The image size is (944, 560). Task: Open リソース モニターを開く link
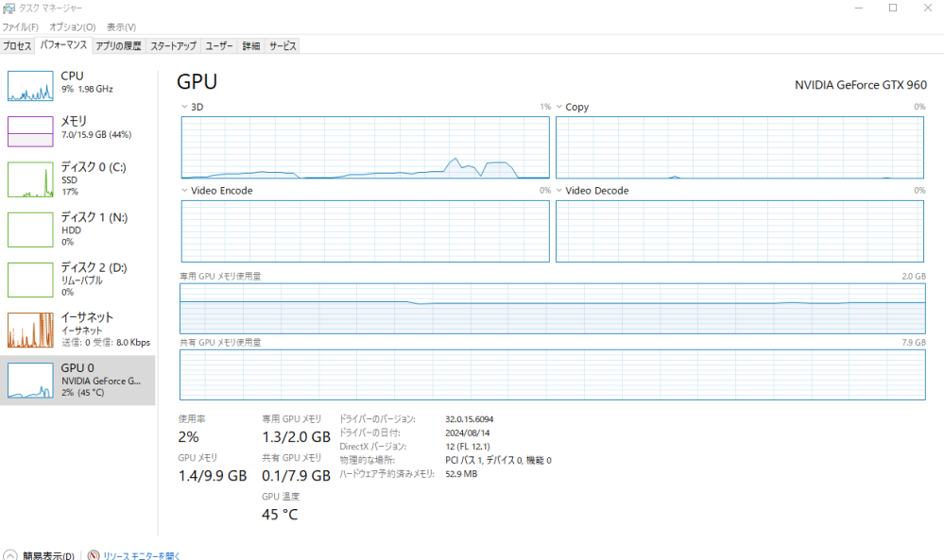[142, 556]
